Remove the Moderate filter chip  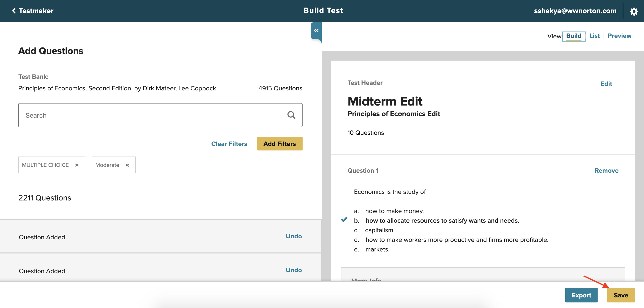pyautogui.click(x=127, y=165)
